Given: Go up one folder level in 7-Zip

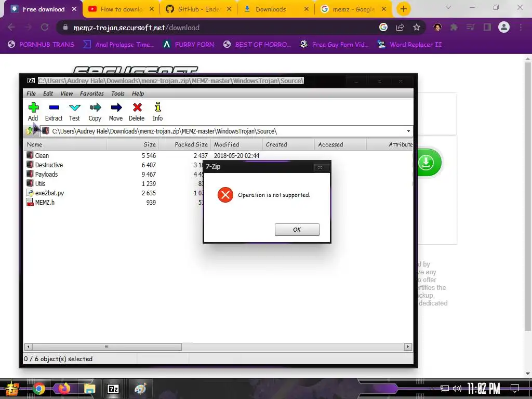Looking at the screenshot, I should pyautogui.click(x=29, y=131).
